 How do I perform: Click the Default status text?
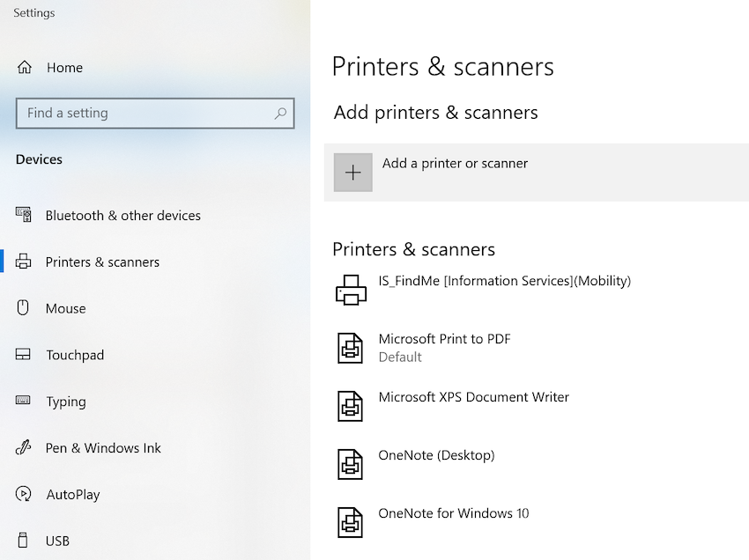400,357
